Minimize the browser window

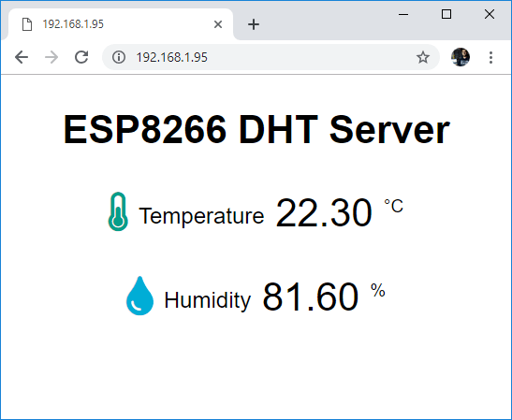[403, 14]
